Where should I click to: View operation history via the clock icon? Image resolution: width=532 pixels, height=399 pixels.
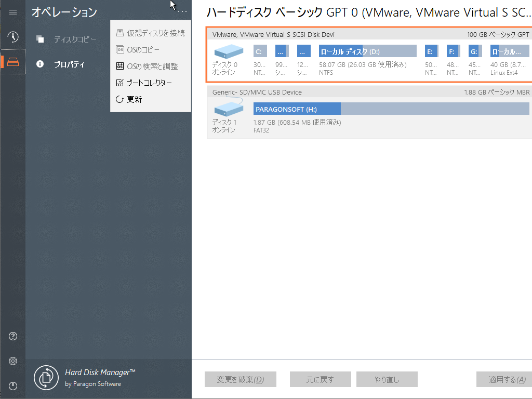click(13, 37)
